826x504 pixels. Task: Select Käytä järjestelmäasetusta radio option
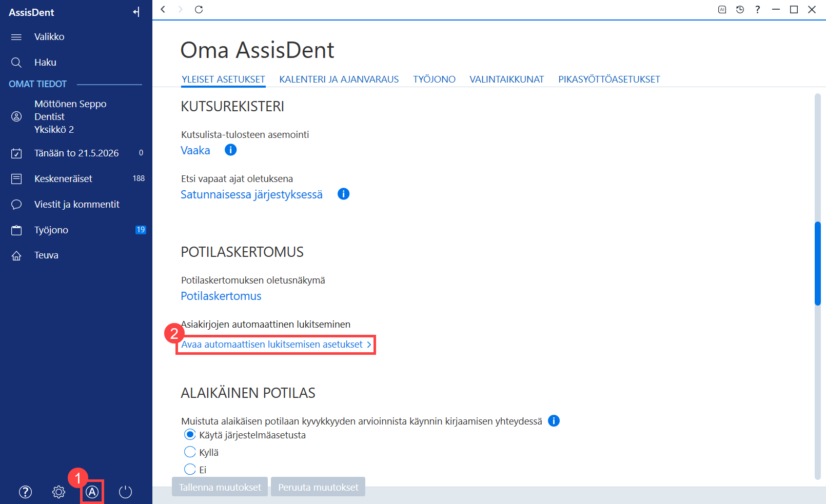(x=190, y=435)
